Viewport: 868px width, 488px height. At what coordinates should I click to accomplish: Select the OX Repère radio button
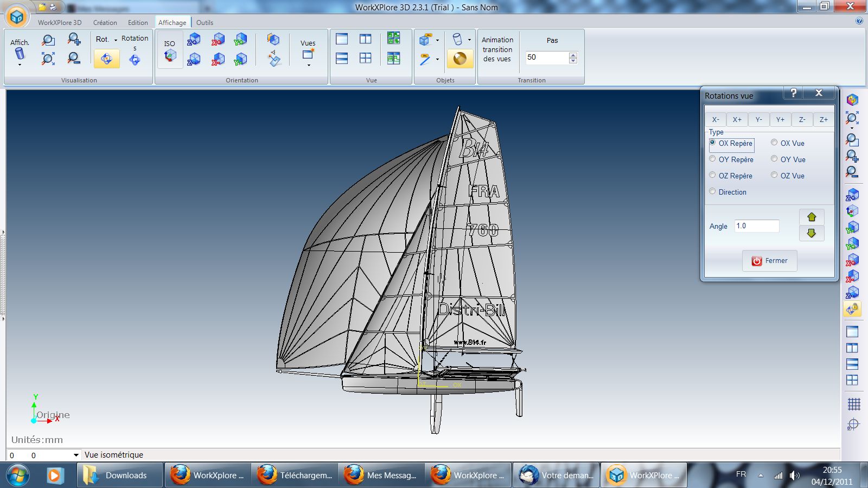pos(712,143)
